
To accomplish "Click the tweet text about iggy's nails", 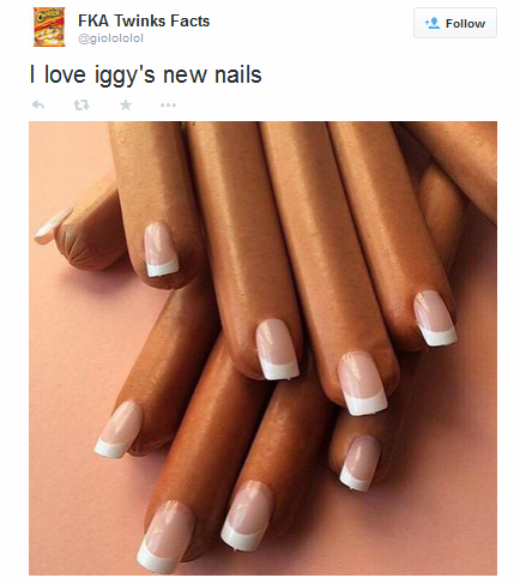I will pyautogui.click(x=146, y=75).
